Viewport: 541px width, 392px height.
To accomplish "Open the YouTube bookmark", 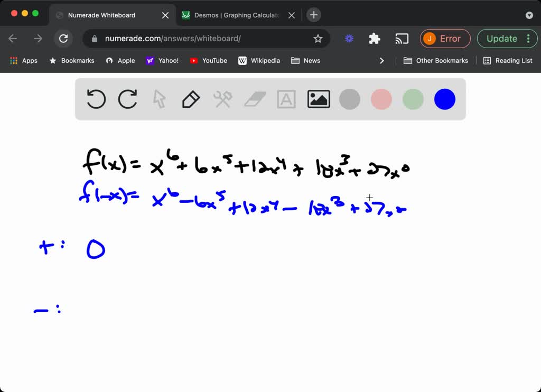I will (x=208, y=60).
